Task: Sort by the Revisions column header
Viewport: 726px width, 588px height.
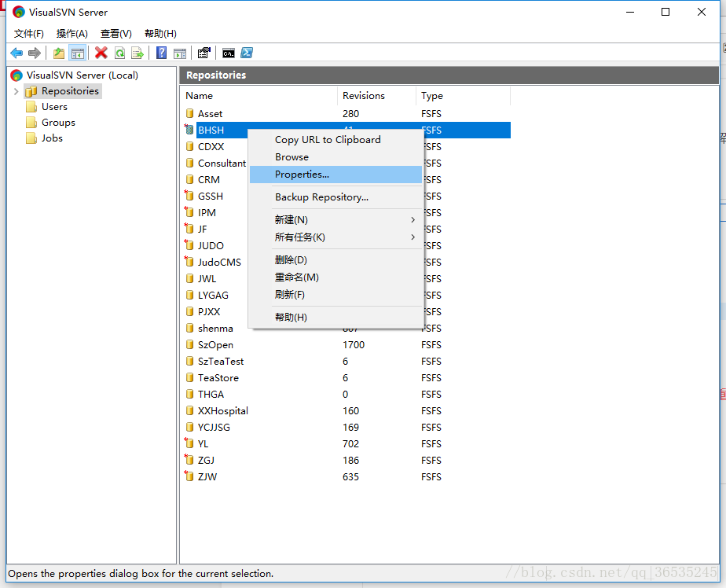Action: point(376,95)
